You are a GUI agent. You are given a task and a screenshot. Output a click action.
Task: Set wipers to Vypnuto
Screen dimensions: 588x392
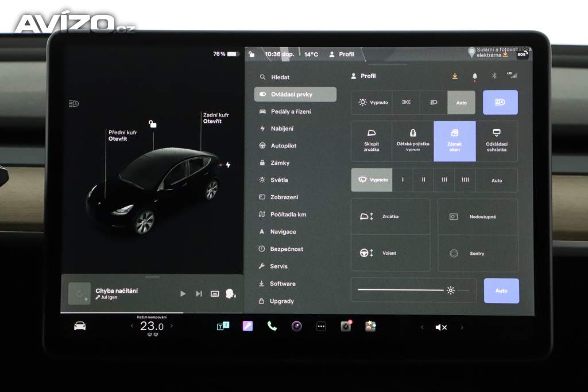pyautogui.click(x=372, y=180)
